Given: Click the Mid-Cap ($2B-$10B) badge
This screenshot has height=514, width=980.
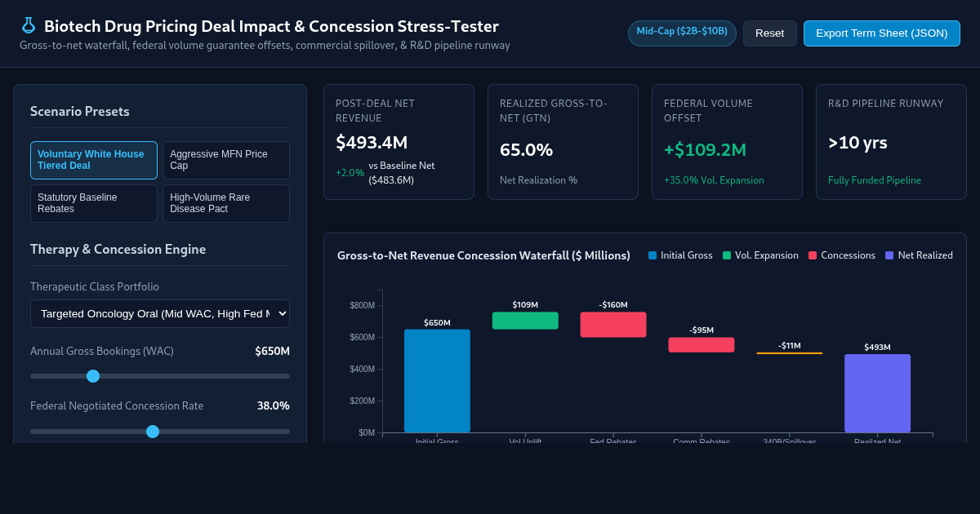Looking at the screenshot, I should pos(682,33).
